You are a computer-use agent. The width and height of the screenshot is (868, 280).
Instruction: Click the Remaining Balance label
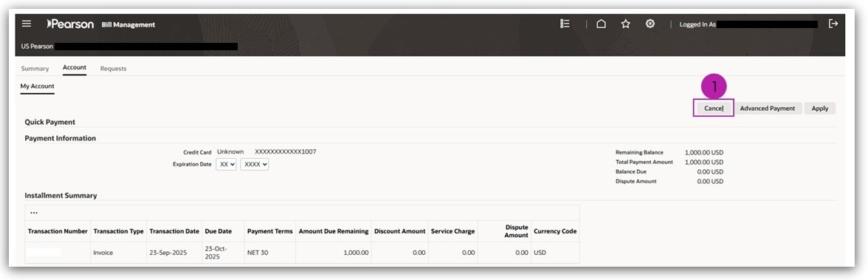click(x=639, y=152)
